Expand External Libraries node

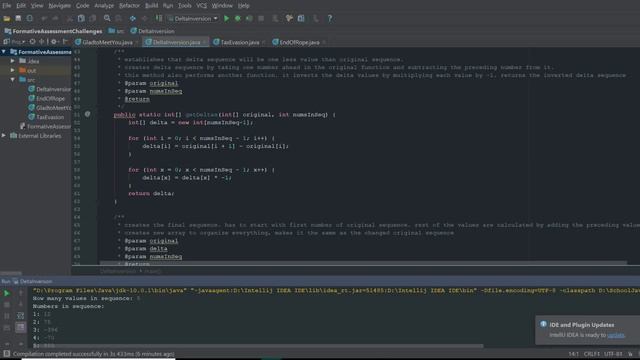pos(4,136)
